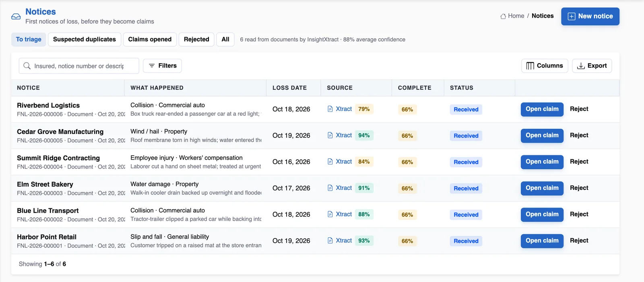The width and height of the screenshot is (644, 282).
Task: Open claim for Cedar Grove Manufacturing
Action: click(542, 136)
